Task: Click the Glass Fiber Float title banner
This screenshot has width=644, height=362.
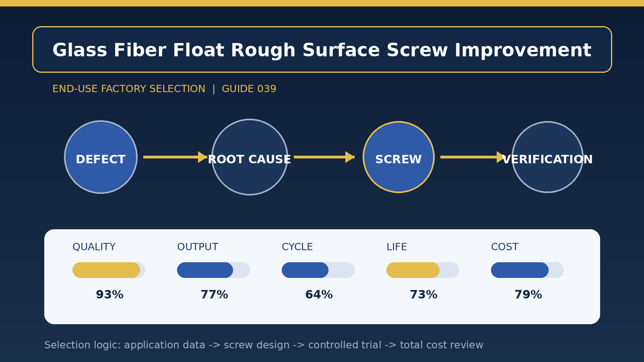Action: (x=322, y=49)
